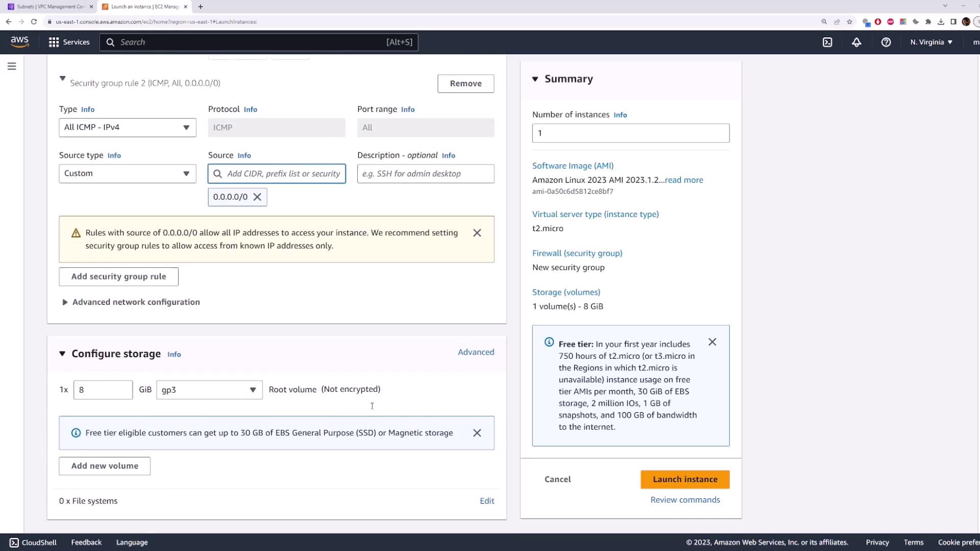Open the Services grid menu
The height and width of the screenshot is (551, 980).
[x=69, y=42]
